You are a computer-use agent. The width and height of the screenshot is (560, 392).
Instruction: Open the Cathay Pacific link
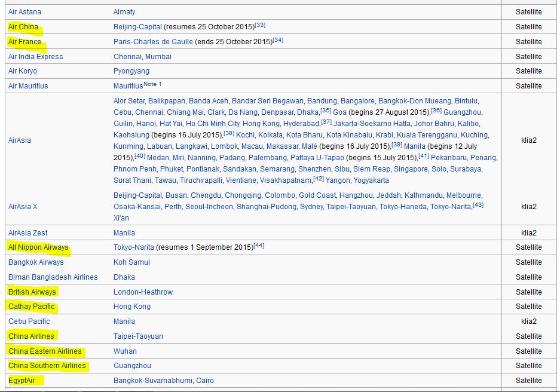pos(32,307)
